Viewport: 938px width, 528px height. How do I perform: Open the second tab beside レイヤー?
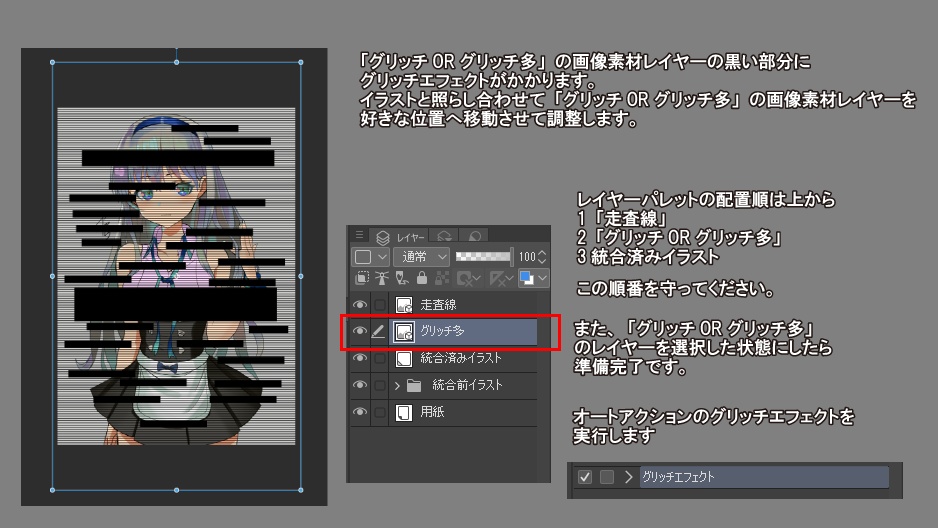[444, 237]
